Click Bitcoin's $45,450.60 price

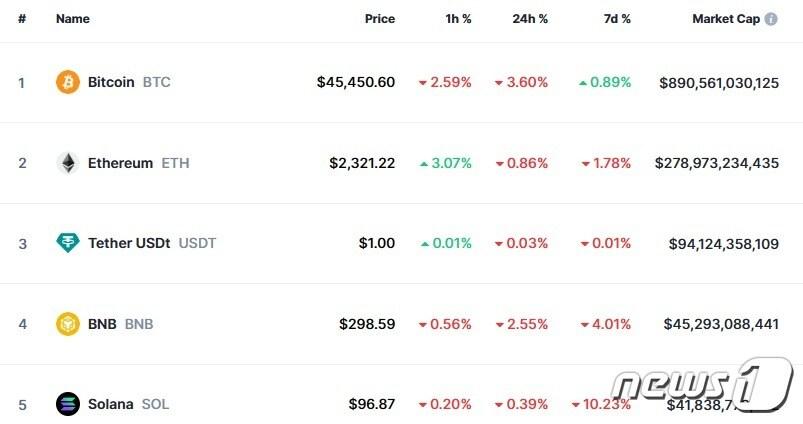pyautogui.click(x=356, y=82)
